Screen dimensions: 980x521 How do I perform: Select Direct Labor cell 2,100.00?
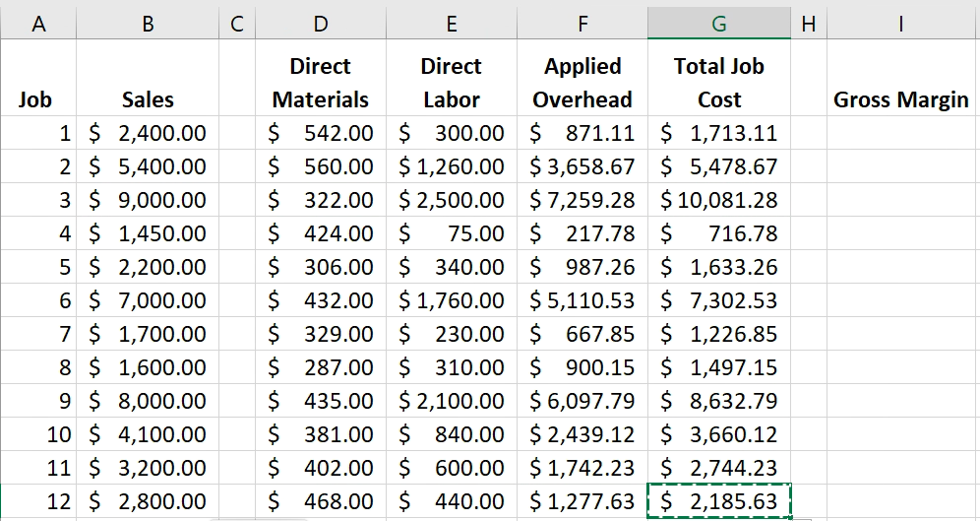[452, 400]
